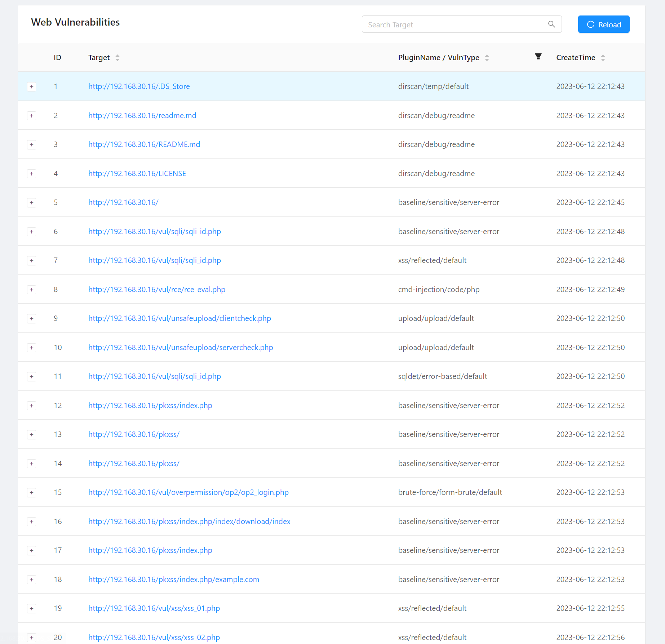Click the search magnifier icon
Screen dimensions: 665x644
pyautogui.click(x=551, y=24)
